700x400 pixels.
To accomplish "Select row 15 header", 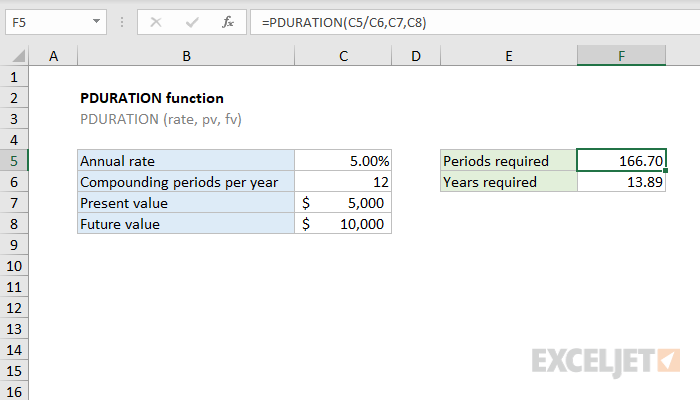I will pyautogui.click(x=14, y=371).
